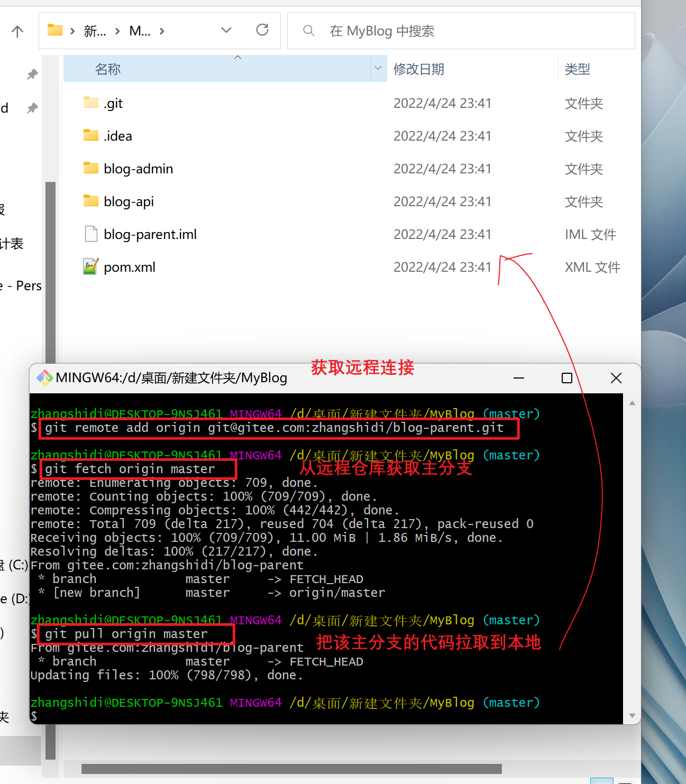Click the Refresh button in address bar
Screen dimensions: 686x784
(x=262, y=30)
